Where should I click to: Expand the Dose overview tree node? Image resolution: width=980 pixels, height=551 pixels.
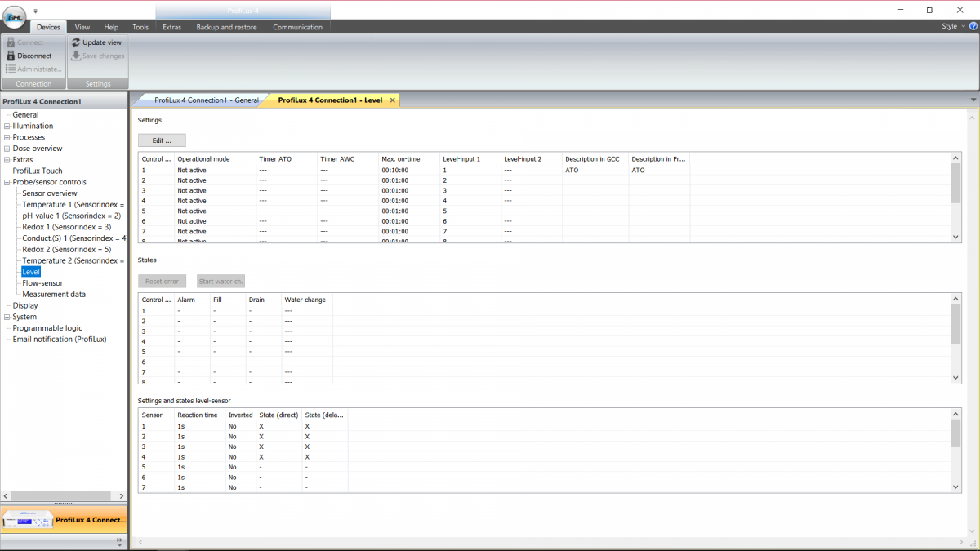7,149
